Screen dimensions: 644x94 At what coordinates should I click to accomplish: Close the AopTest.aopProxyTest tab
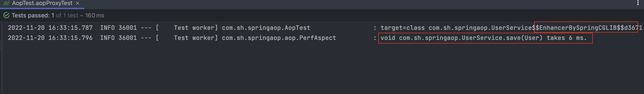pyautogui.click(x=78, y=3)
